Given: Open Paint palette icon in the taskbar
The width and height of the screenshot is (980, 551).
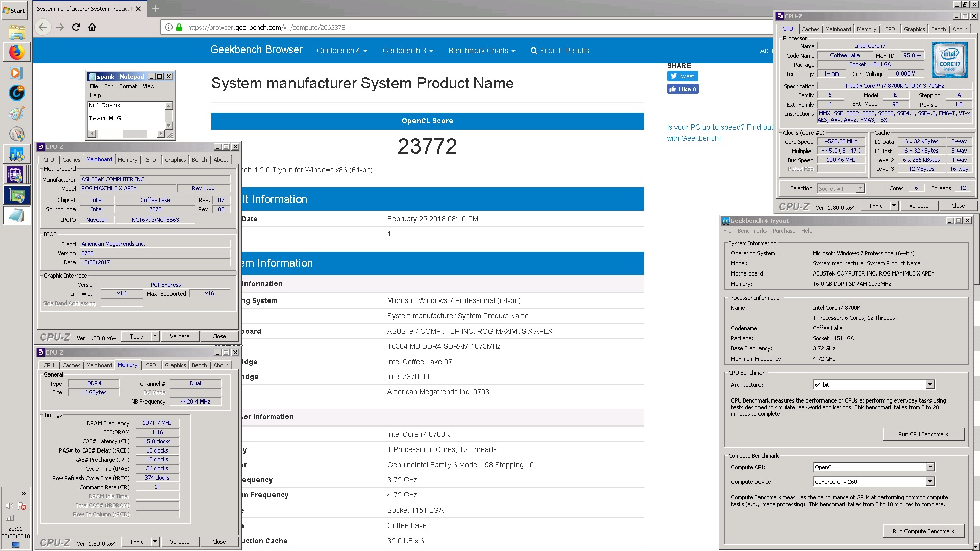Looking at the screenshot, I should [16, 113].
